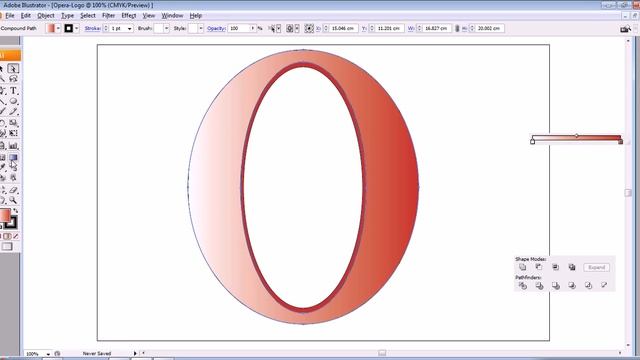Click the Merge pathfinder icon

pos(556,285)
